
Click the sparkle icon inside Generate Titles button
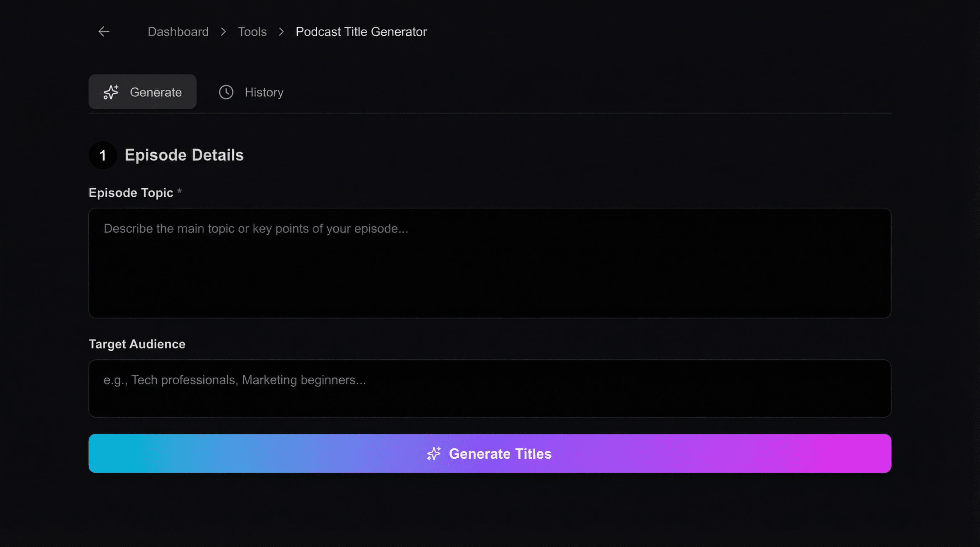[433, 453]
